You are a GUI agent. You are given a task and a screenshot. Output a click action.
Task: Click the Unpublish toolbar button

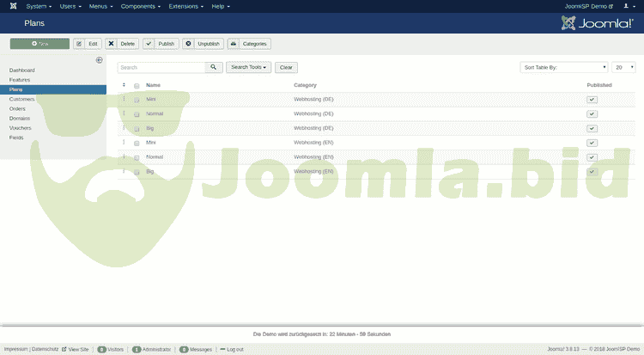[203, 43]
